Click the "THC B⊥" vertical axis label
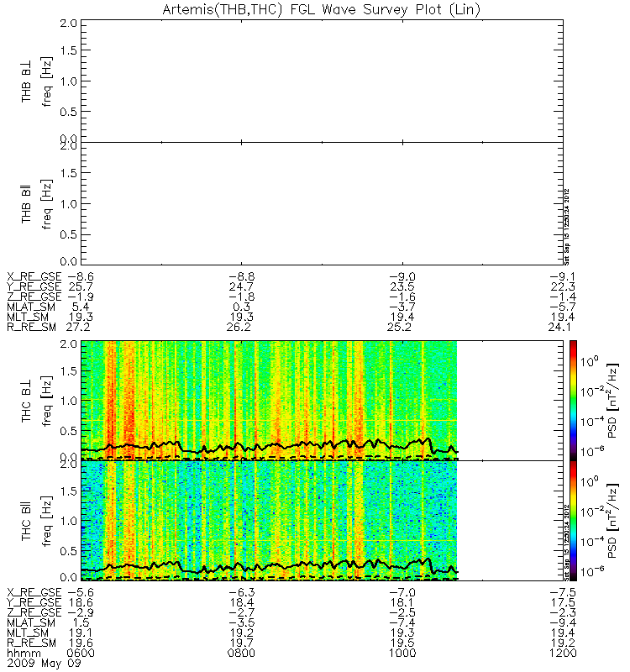Screen dimensions: 630x672 pos(27,401)
